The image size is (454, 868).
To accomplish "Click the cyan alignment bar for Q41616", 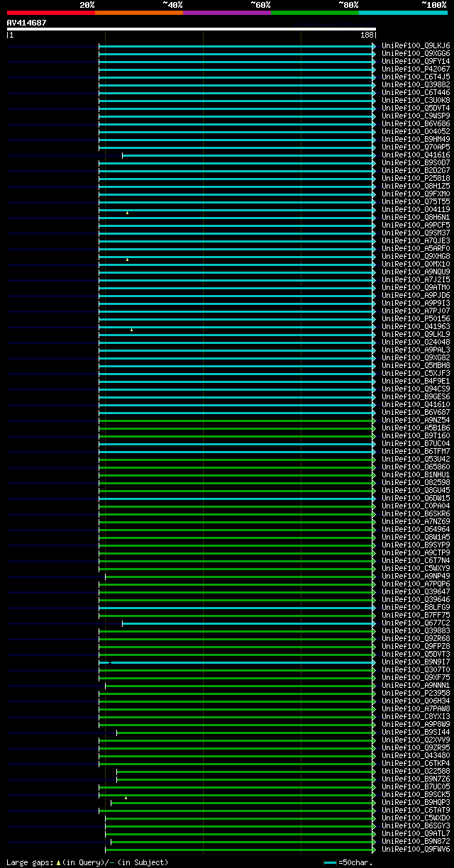I will click(247, 155).
